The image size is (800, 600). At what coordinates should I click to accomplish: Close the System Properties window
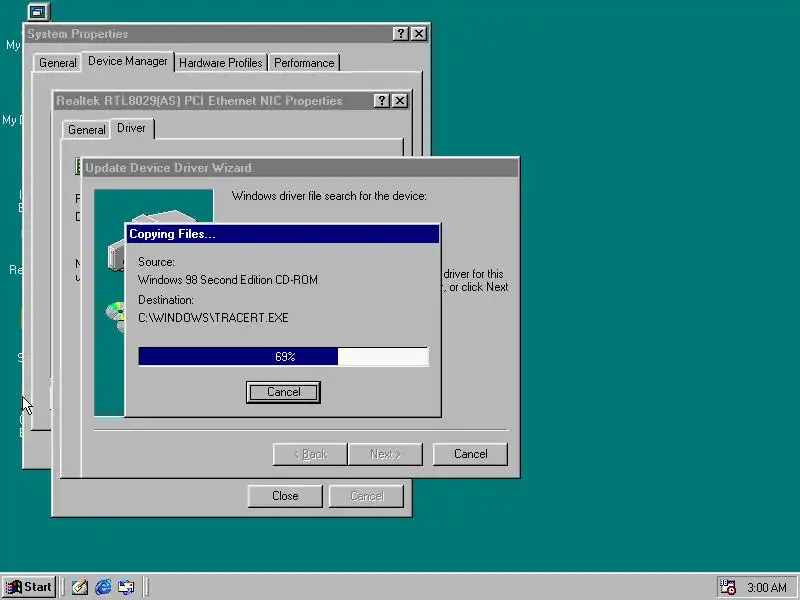[419, 34]
